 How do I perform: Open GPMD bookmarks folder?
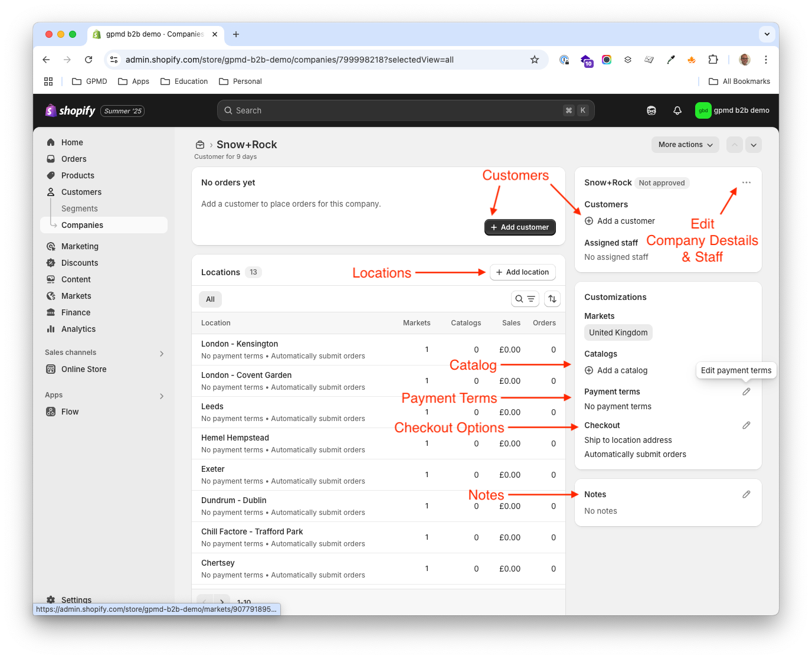(x=90, y=81)
